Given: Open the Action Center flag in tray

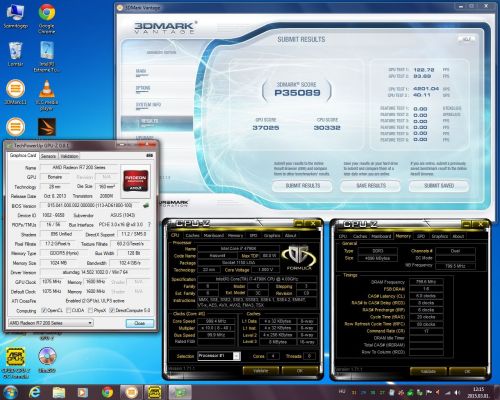Looking at the screenshot, I should point(429,393).
